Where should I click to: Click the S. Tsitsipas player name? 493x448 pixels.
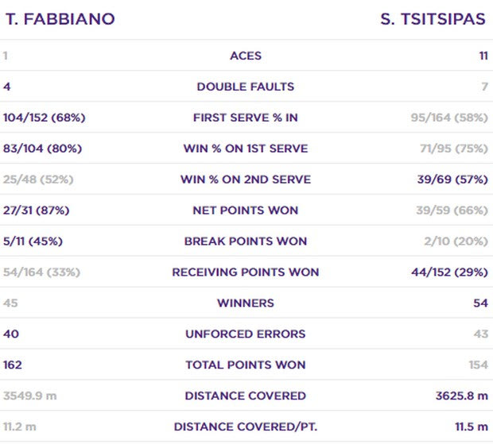coord(433,19)
